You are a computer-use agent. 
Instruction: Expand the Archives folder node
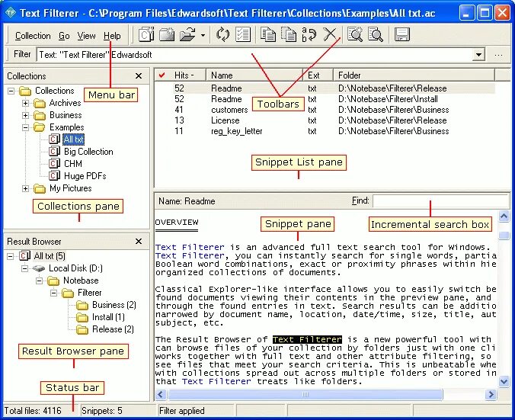25,103
